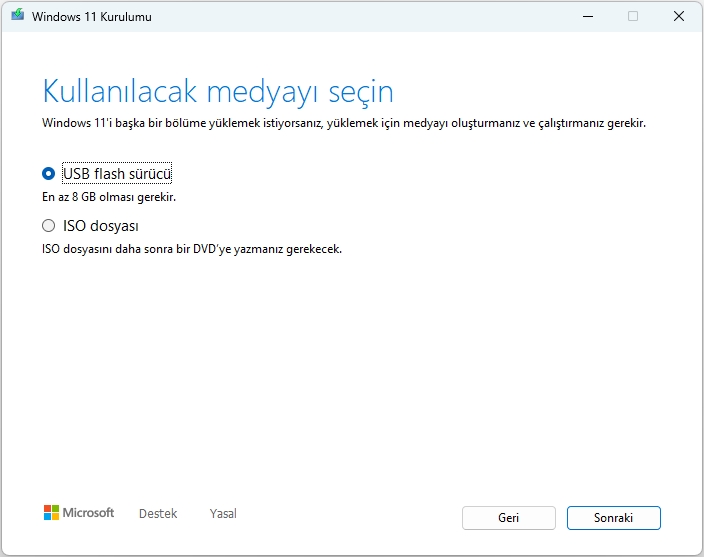Close the Windows 11 Kurulumu window
This screenshot has height=557, width=704.
679,16
